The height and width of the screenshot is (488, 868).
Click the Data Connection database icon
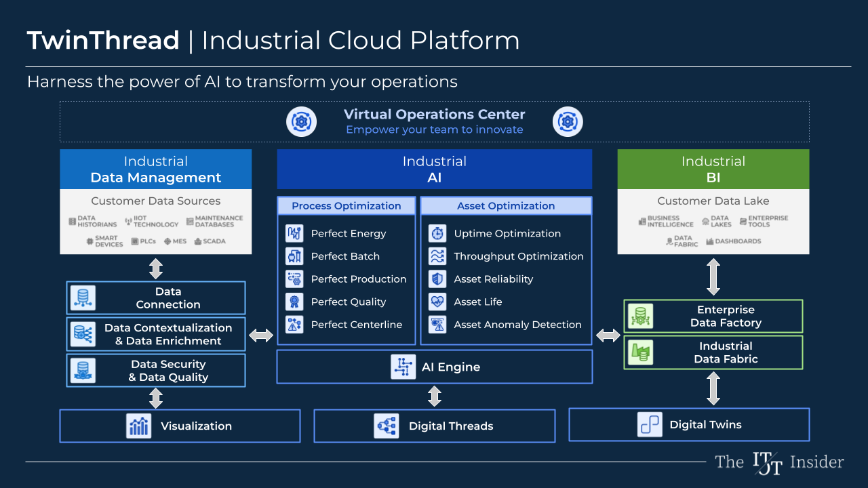coord(83,298)
